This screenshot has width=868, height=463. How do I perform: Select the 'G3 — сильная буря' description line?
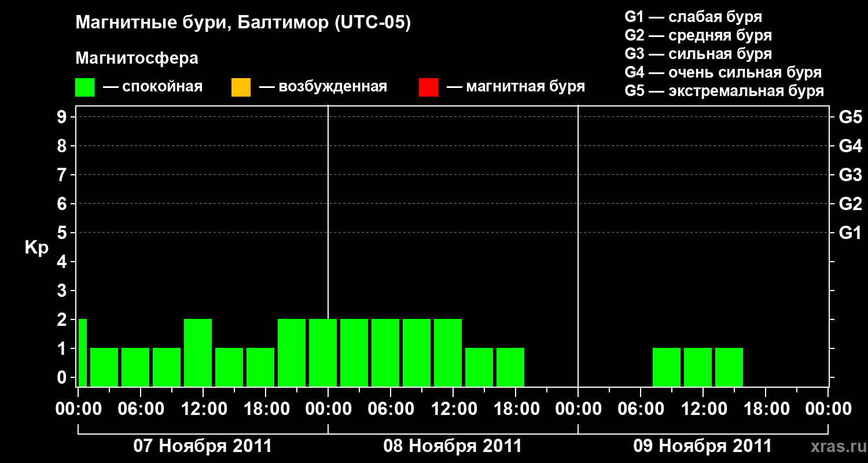click(x=698, y=54)
